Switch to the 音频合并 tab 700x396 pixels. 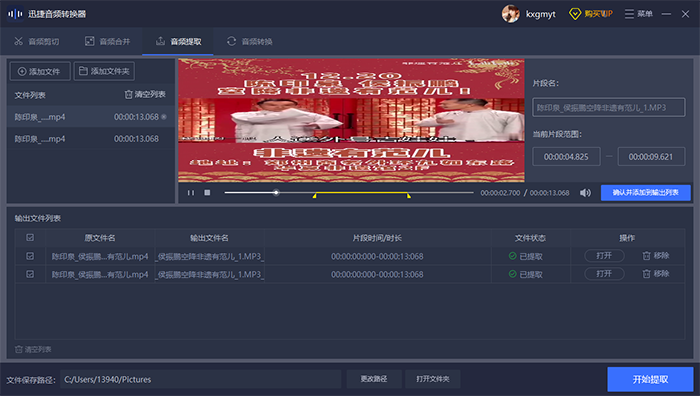pyautogui.click(x=108, y=42)
